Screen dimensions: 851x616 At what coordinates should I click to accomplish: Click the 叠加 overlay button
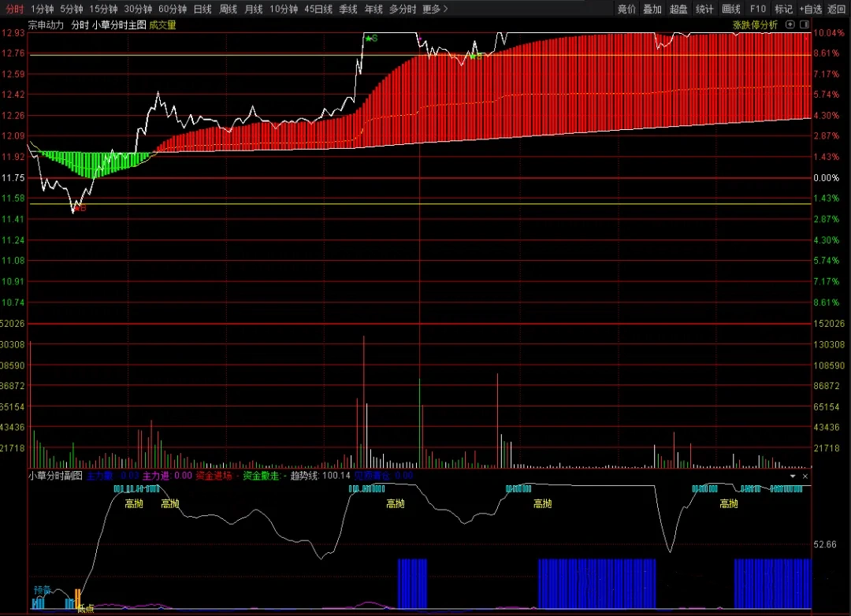652,9
